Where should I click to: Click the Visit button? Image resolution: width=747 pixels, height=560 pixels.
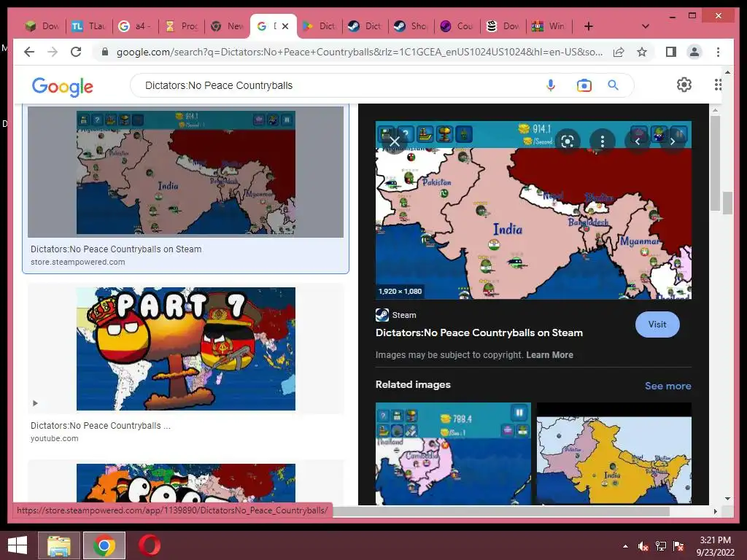pyautogui.click(x=657, y=324)
